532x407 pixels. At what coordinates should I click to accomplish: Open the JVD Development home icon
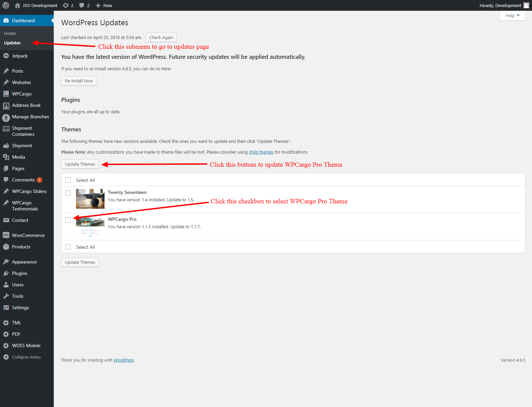pyautogui.click(x=17, y=5)
